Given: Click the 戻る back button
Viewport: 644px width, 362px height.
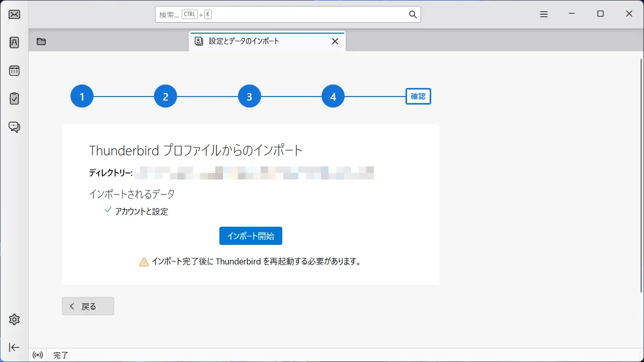Looking at the screenshot, I should (88, 306).
